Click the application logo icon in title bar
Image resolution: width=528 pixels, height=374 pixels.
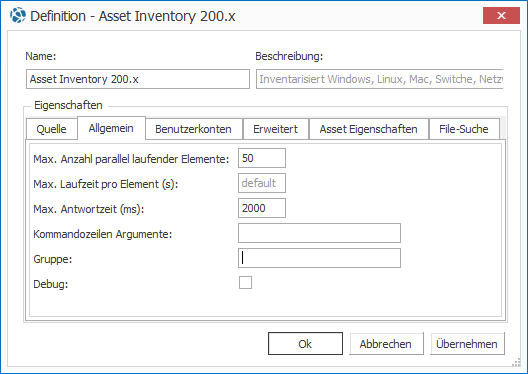(18, 15)
